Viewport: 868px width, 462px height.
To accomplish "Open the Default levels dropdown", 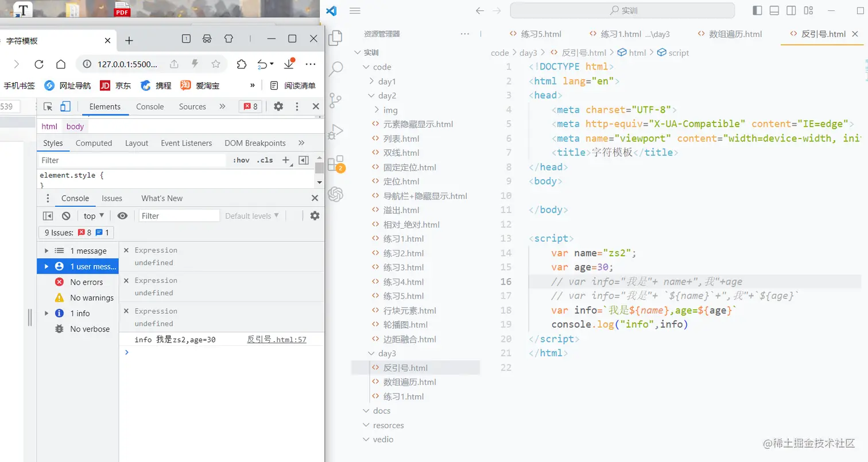I will tap(252, 216).
